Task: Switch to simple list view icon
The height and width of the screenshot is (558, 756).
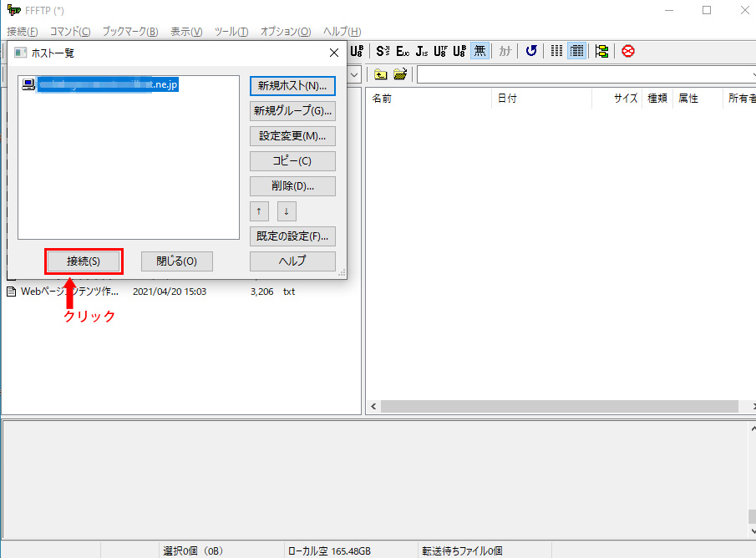Action: 556,51
